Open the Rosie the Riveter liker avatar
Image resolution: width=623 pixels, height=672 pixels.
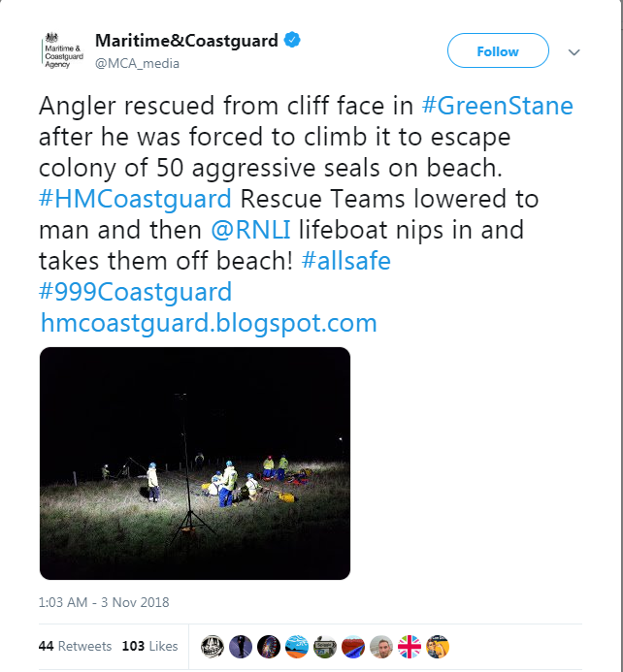tap(438, 647)
